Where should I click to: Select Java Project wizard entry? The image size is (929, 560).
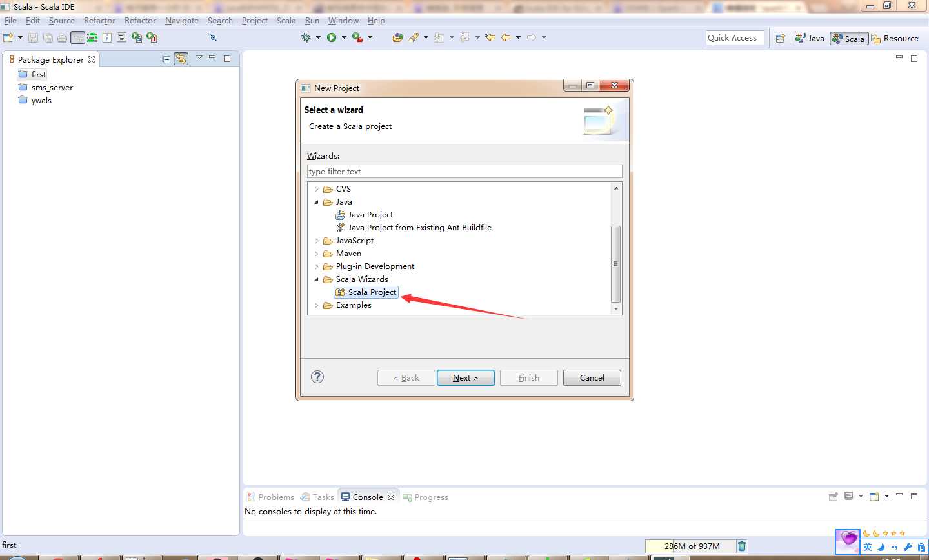[x=364, y=215]
